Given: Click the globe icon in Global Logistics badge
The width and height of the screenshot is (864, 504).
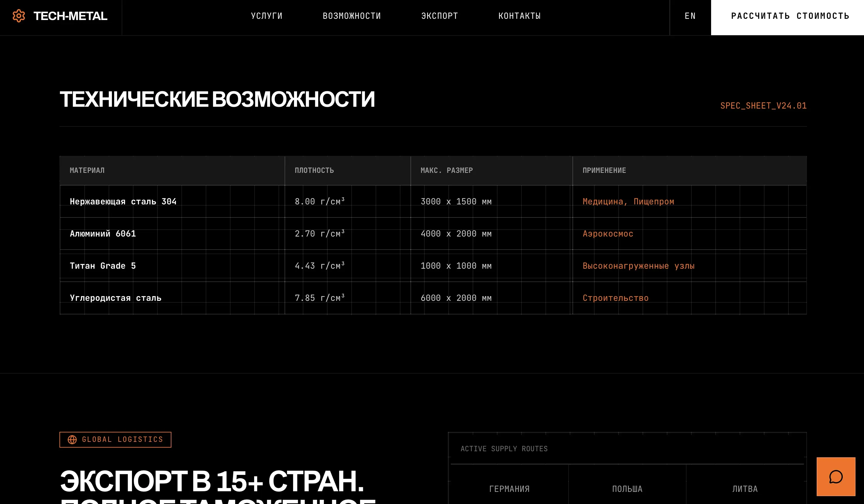Looking at the screenshot, I should click(72, 440).
